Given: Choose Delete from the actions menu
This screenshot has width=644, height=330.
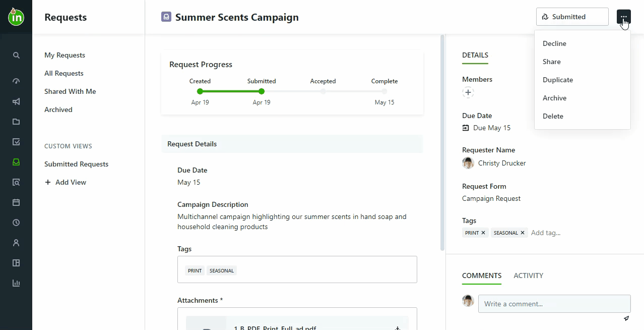Looking at the screenshot, I should pos(583,116).
